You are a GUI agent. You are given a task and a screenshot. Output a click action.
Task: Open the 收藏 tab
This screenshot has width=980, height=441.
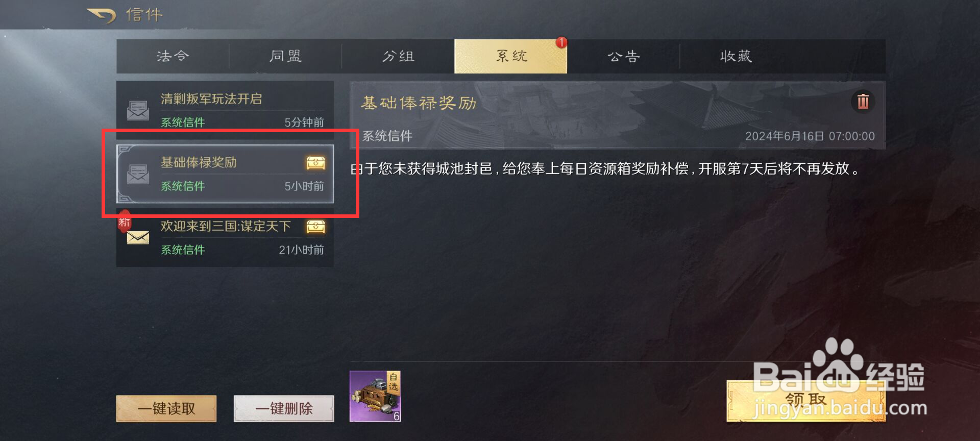(x=736, y=56)
